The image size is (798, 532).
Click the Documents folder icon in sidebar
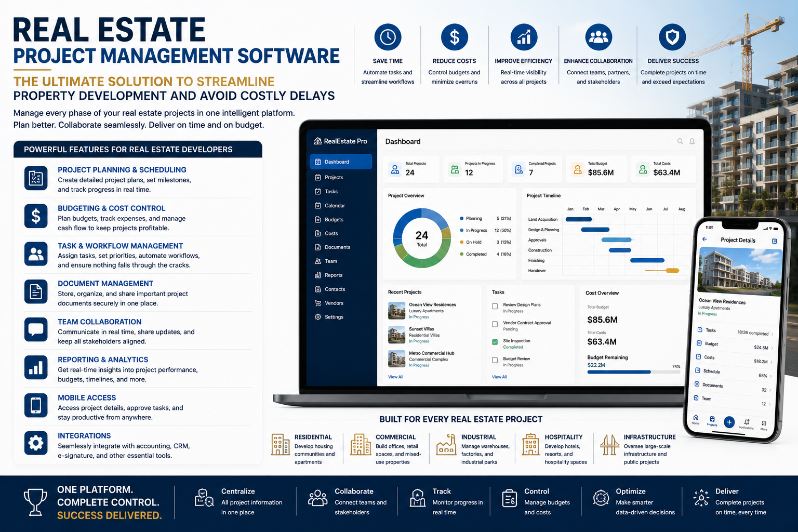point(318,247)
